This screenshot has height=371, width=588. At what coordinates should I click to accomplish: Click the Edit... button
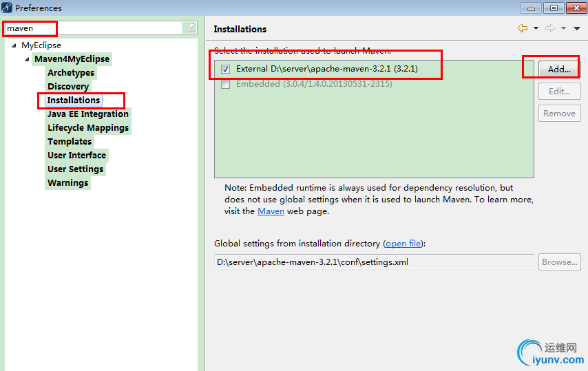coord(560,91)
